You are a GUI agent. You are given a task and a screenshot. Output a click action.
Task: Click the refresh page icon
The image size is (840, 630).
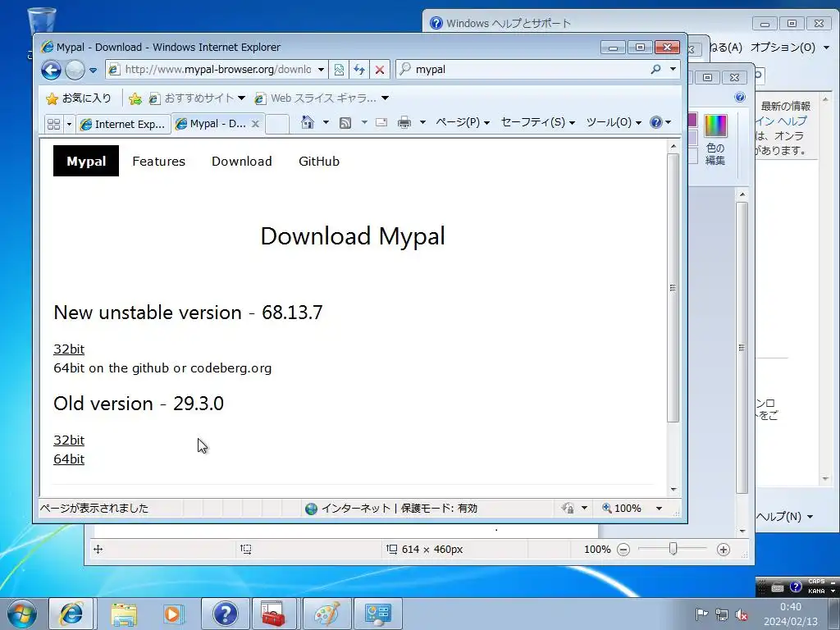coord(359,70)
